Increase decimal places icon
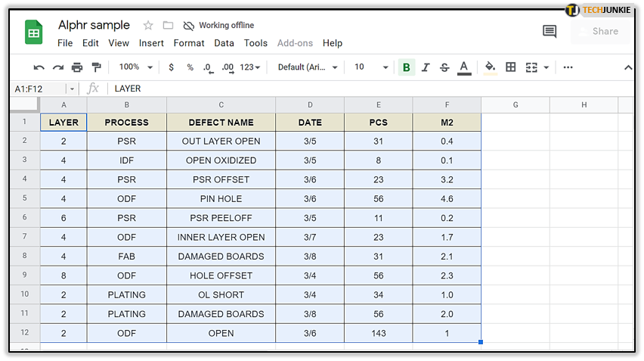644x361 pixels. coord(228,68)
